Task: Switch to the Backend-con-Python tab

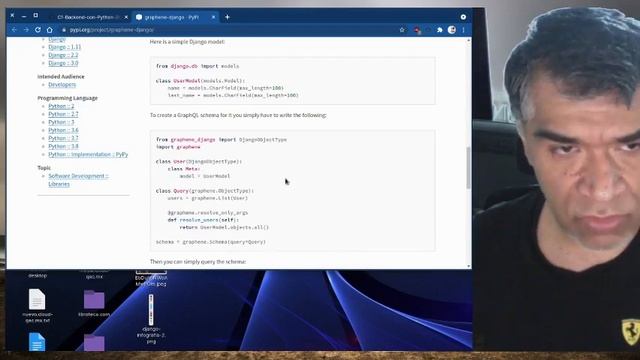Action: pos(89,17)
